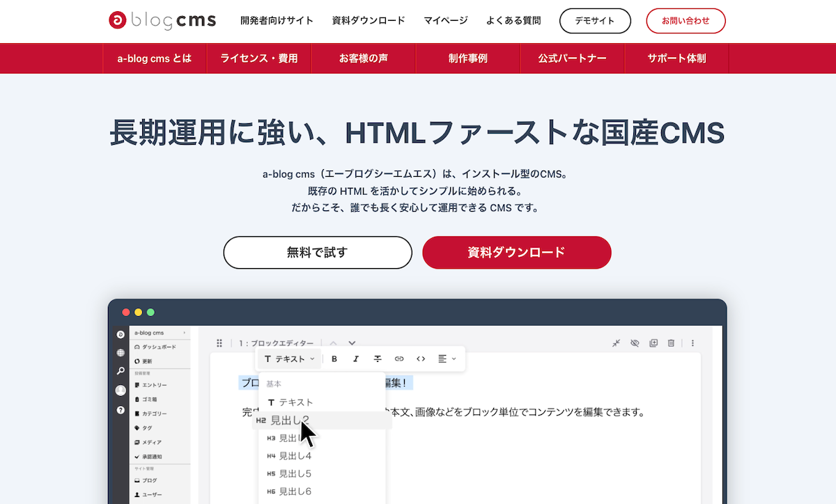
Task: Move the block down with the chevron arrow
Action: [352, 343]
